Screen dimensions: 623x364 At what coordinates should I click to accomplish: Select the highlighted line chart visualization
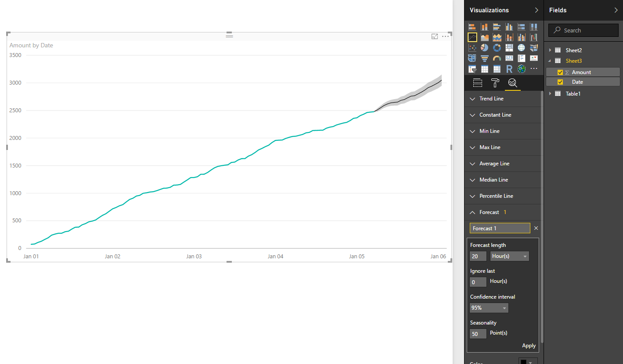(x=472, y=37)
